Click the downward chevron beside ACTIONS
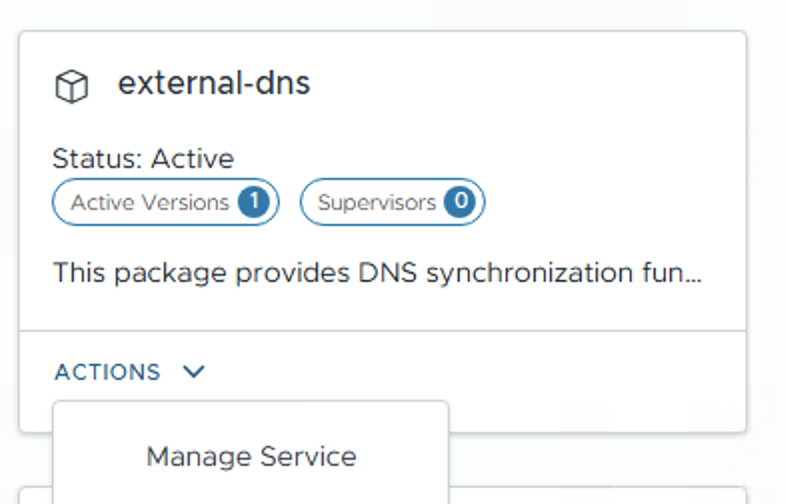 (194, 372)
